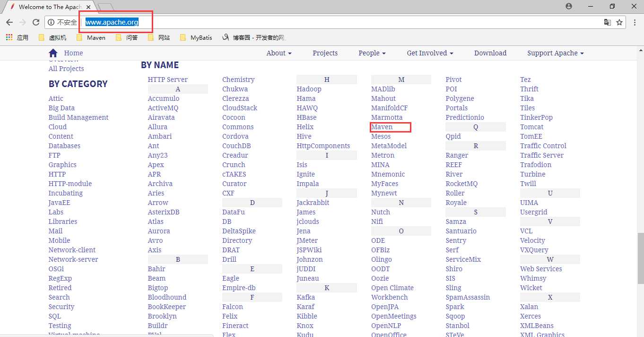
Task: Open the JMeter project link
Action: click(x=307, y=240)
